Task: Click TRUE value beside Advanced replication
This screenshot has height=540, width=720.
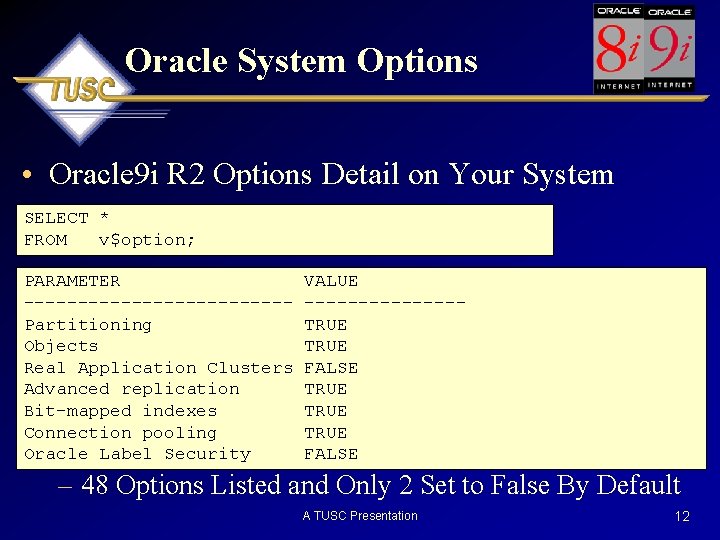Action: click(326, 389)
